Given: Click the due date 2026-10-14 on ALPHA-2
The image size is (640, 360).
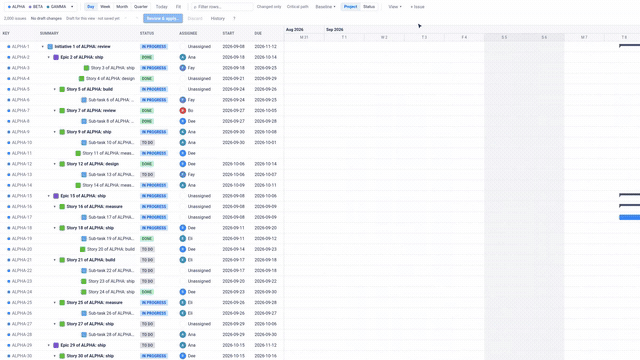Looking at the screenshot, I should (x=265, y=57).
